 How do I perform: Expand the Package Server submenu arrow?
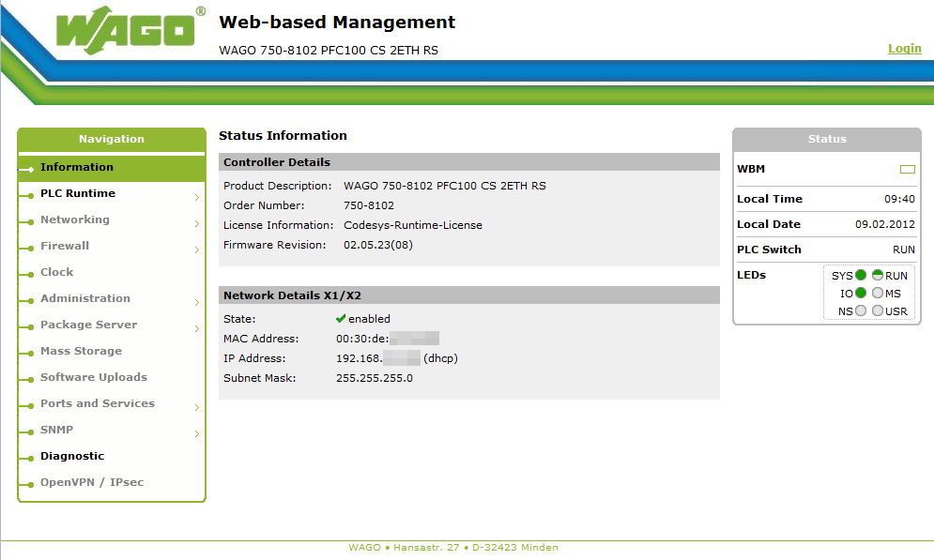(x=196, y=328)
